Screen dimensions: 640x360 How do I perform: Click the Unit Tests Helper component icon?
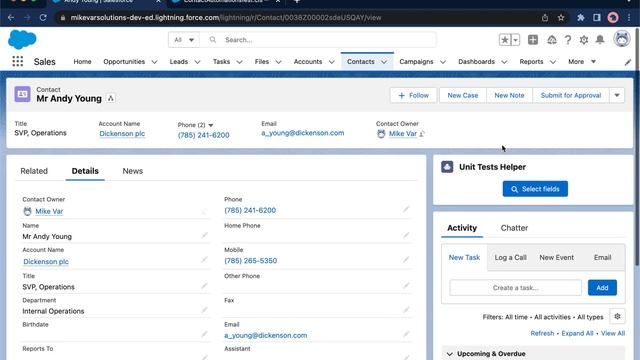[447, 167]
